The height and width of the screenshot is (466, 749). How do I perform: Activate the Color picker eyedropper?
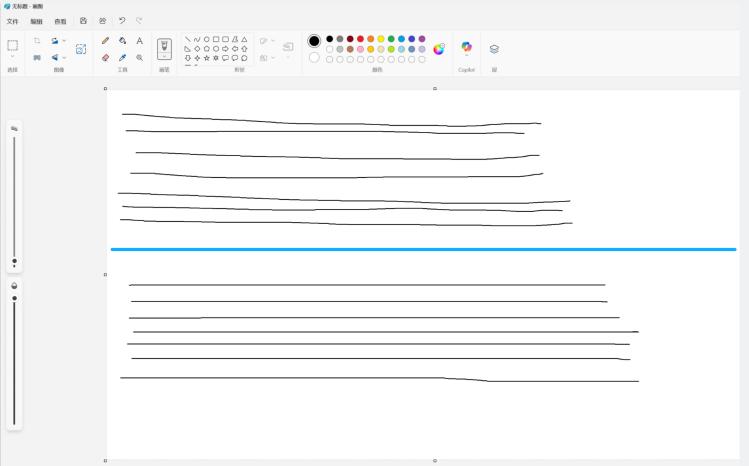(x=122, y=58)
